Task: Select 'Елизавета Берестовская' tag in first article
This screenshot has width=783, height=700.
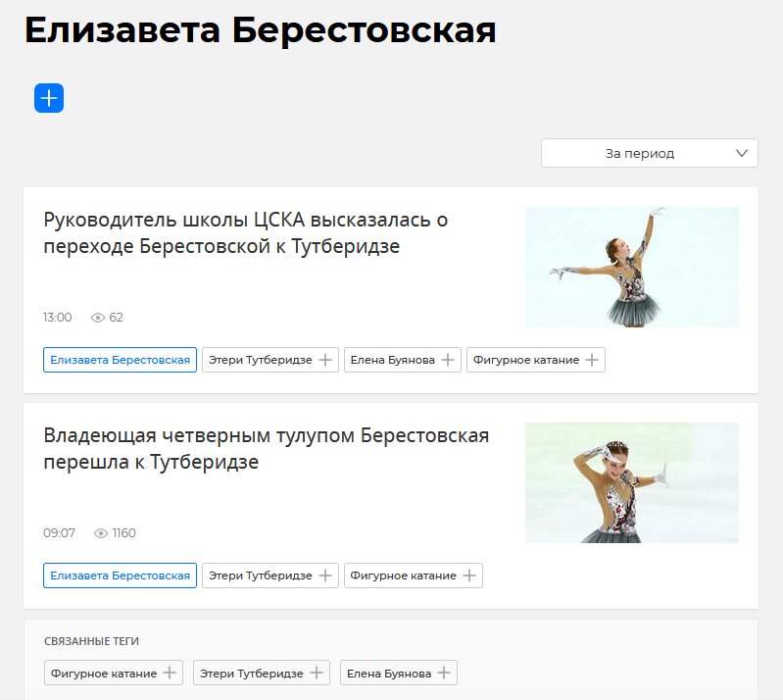Action: [120, 360]
